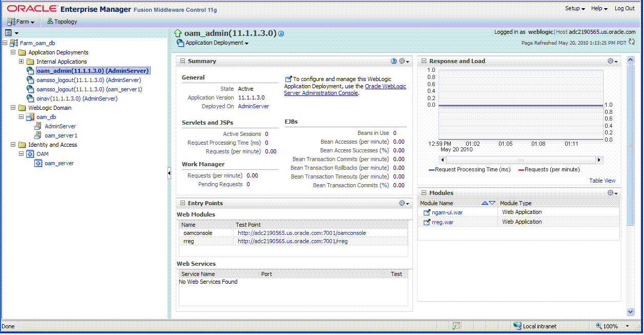Collapse the Response and Load panel
The width and height of the screenshot is (644, 335).
tap(424, 61)
